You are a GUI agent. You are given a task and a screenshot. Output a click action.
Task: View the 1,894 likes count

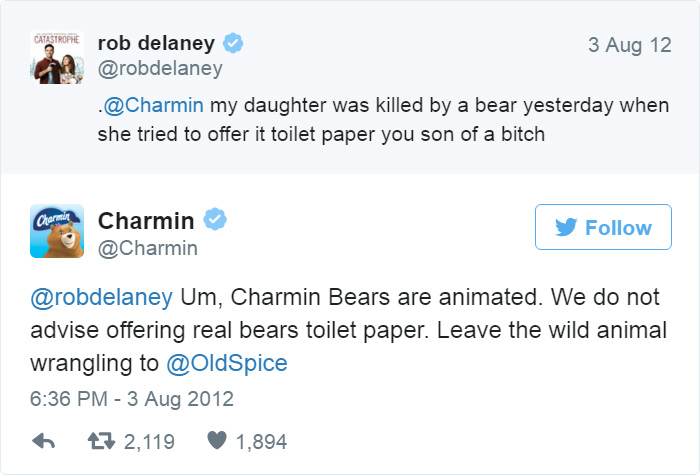(x=261, y=442)
